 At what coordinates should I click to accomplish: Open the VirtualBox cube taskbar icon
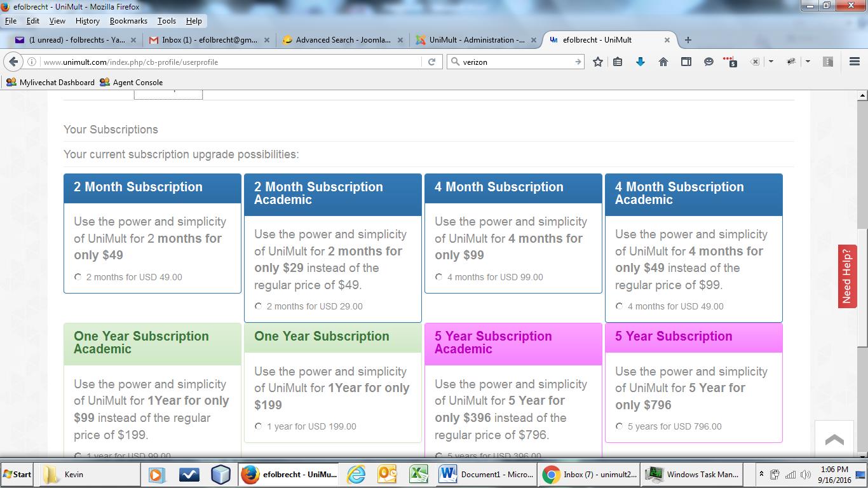(220, 475)
